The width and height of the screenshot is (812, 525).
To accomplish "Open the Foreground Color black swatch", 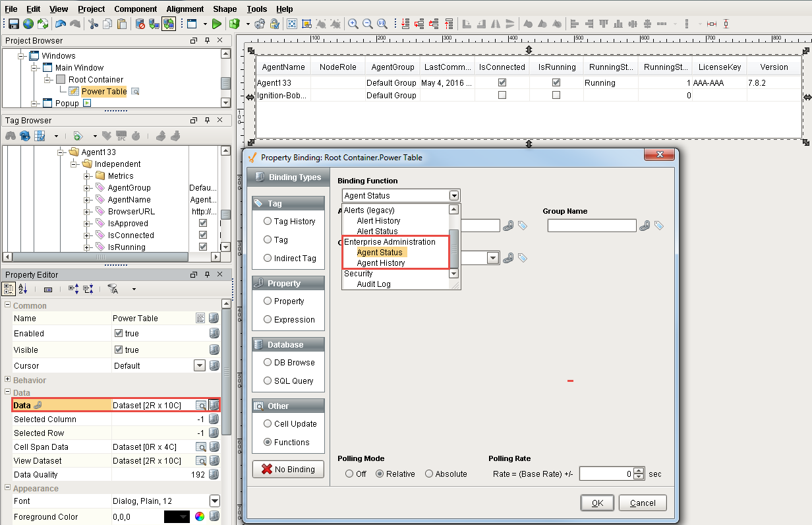I will [177, 517].
